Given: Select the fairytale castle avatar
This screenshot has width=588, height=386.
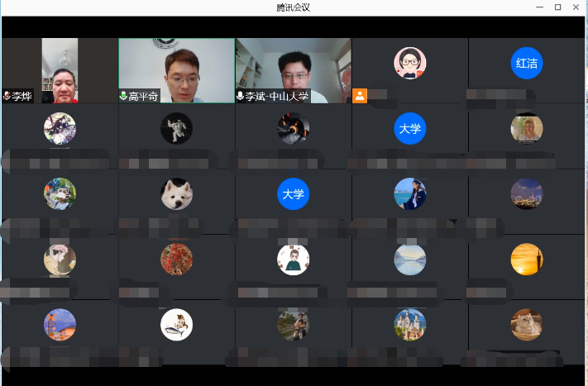Looking at the screenshot, I should tap(410, 325).
